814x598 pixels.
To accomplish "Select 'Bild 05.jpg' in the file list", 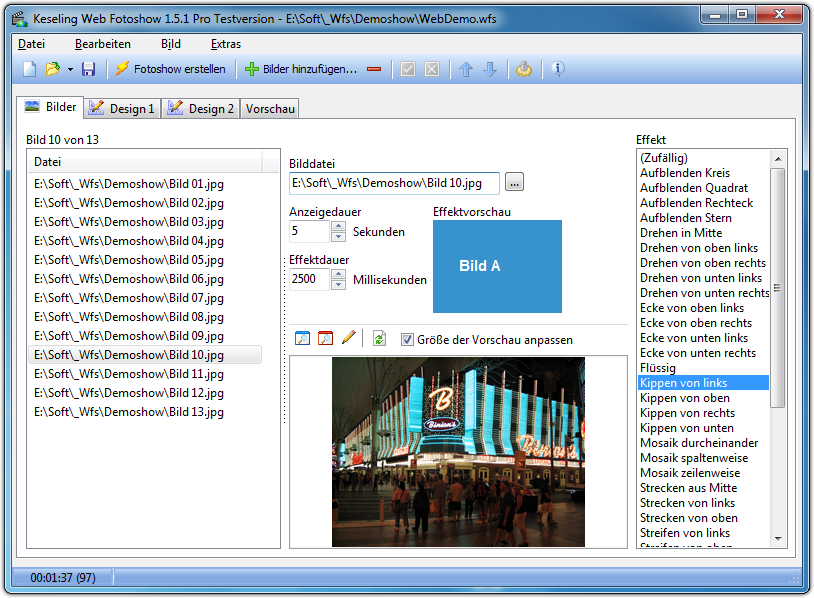I will click(128, 260).
